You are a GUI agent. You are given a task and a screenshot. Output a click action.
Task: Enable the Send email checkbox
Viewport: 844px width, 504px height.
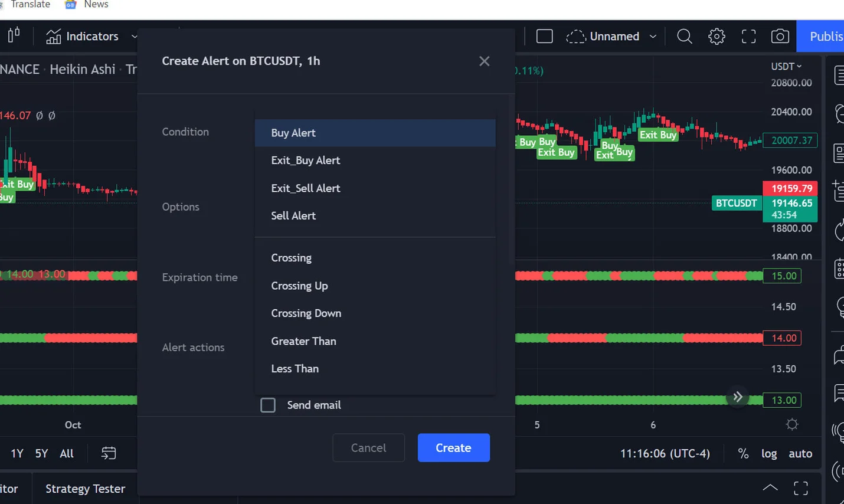point(268,405)
